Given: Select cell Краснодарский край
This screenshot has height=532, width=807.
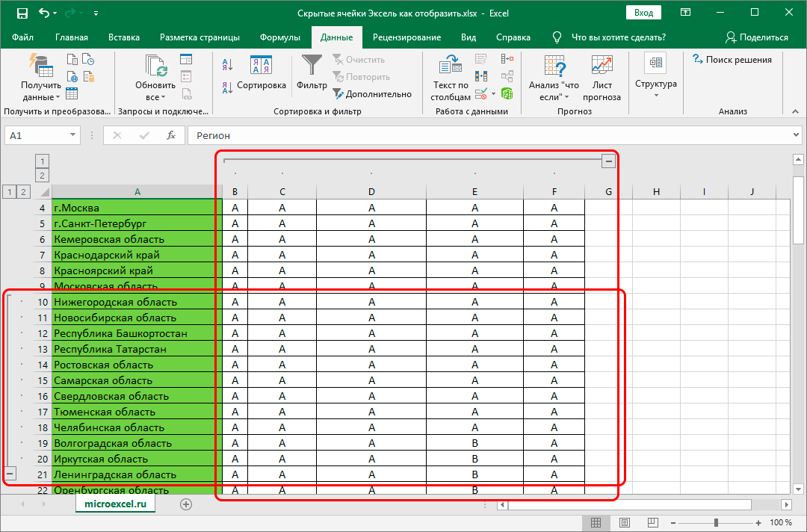Looking at the screenshot, I should pyautogui.click(x=137, y=255).
